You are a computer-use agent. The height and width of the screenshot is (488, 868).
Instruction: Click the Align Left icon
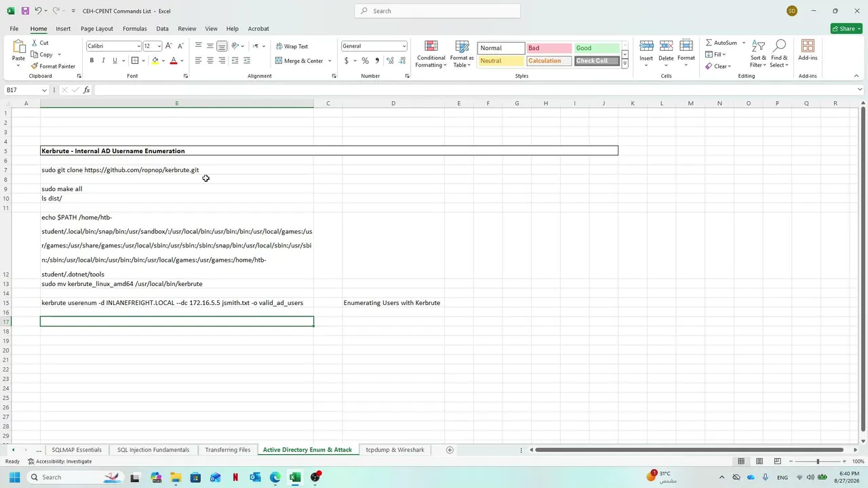tap(198, 60)
